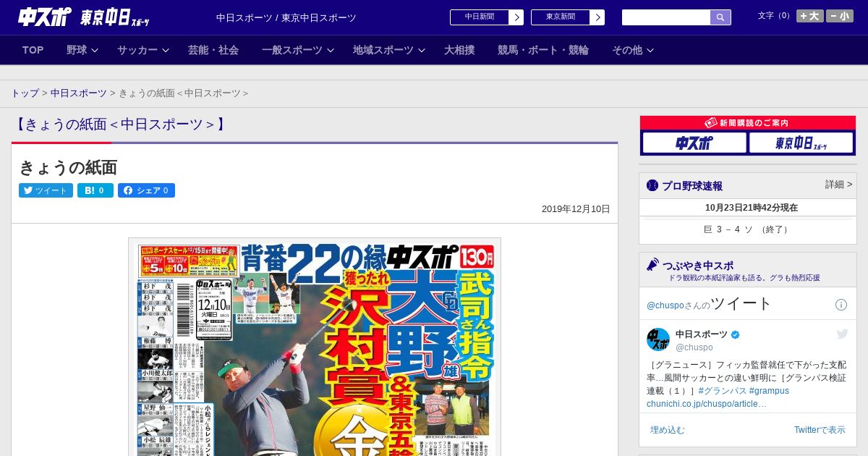Open the #グランパス hashtag link
868x456 pixels.
point(723,391)
